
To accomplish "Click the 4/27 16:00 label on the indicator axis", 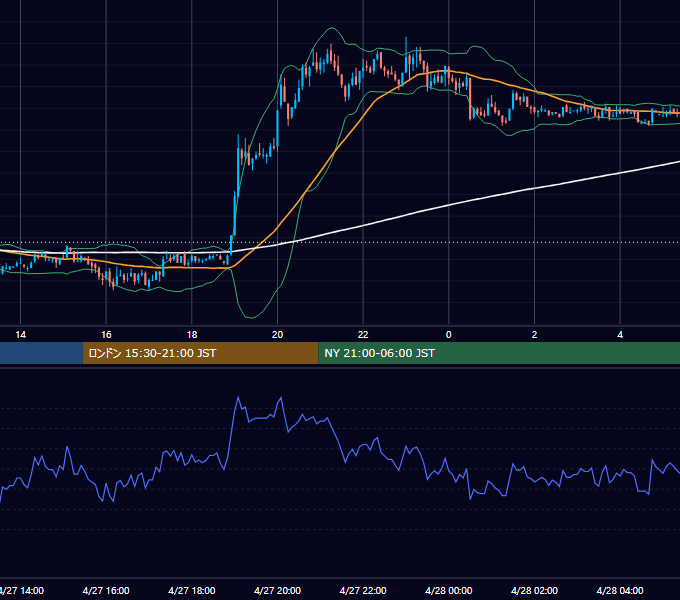I will [106, 590].
